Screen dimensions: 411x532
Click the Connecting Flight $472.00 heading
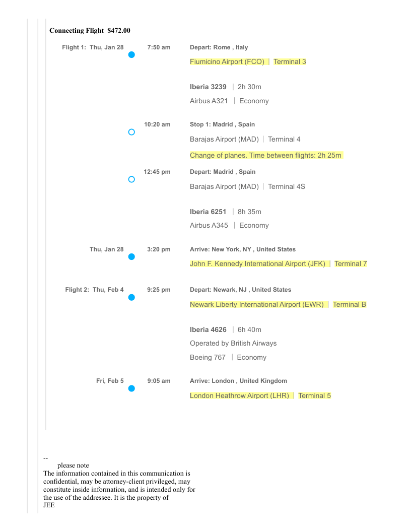(90, 31)
